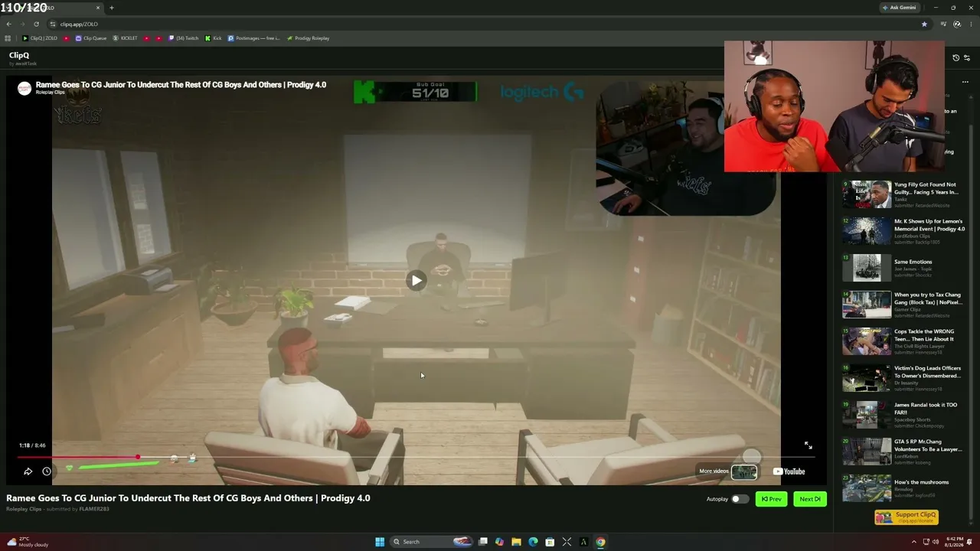Open the queue three-dots menu
Image resolution: width=980 pixels, height=551 pixels.
point(965,82)
